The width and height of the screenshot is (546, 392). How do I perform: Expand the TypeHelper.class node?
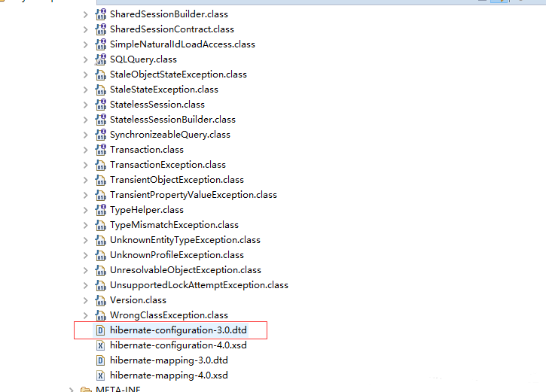[x=85, y=210]
